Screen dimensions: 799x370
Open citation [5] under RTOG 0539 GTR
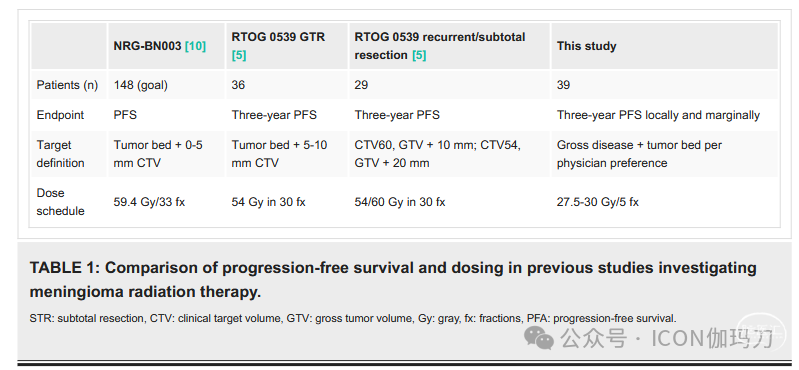[x=239, y=55]
